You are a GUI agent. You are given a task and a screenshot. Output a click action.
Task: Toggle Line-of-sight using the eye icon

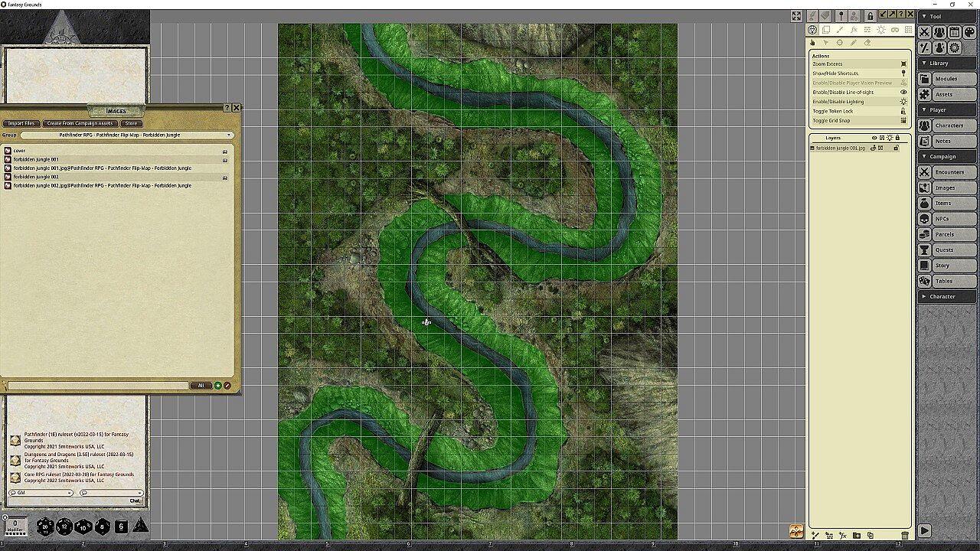tap(903, 92)
